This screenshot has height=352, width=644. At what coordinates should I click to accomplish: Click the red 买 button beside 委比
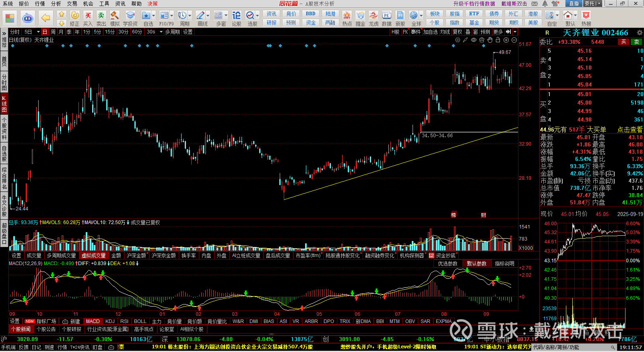point(623,42)
